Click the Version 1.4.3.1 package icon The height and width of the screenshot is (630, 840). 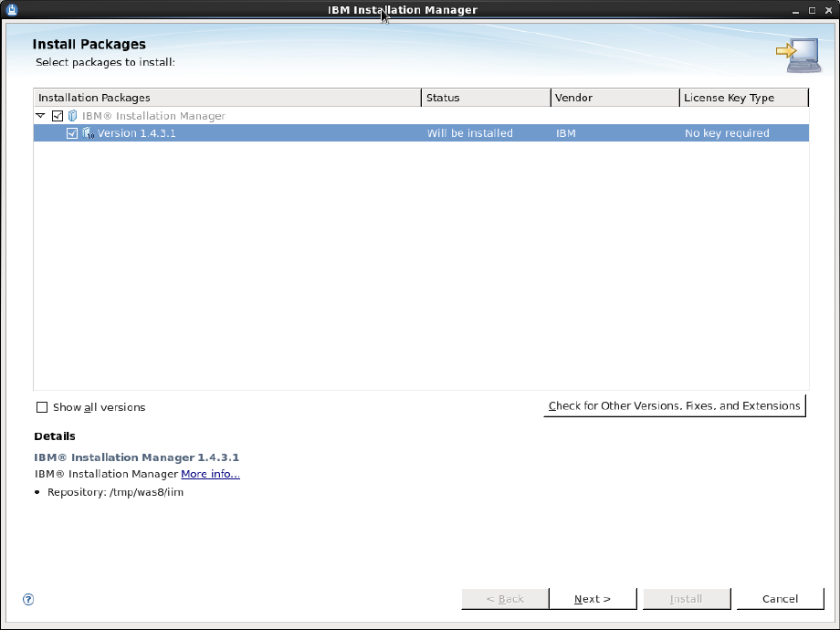[x=88, y=133]
